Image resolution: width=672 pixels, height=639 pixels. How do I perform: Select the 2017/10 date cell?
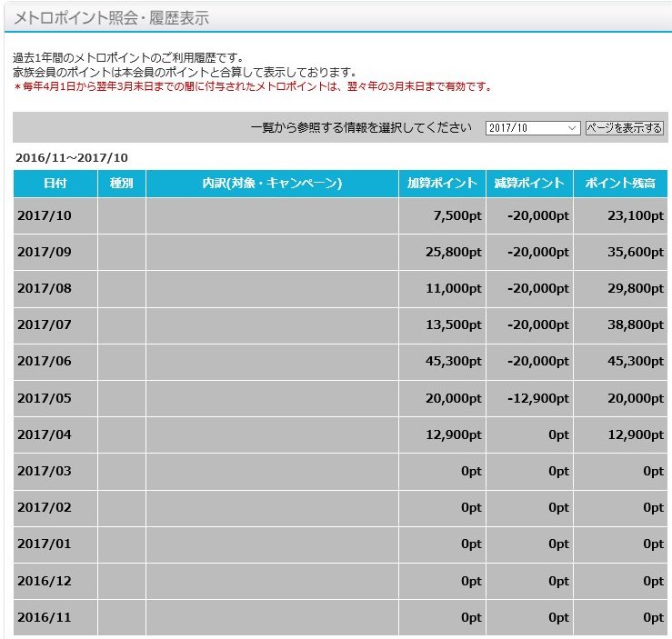point(55,215)
